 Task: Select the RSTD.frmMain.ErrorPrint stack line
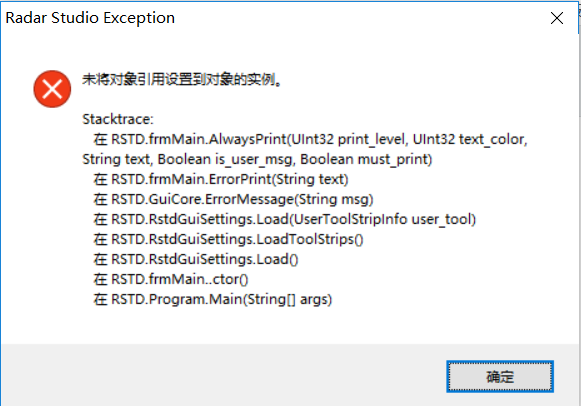point(221,179)
